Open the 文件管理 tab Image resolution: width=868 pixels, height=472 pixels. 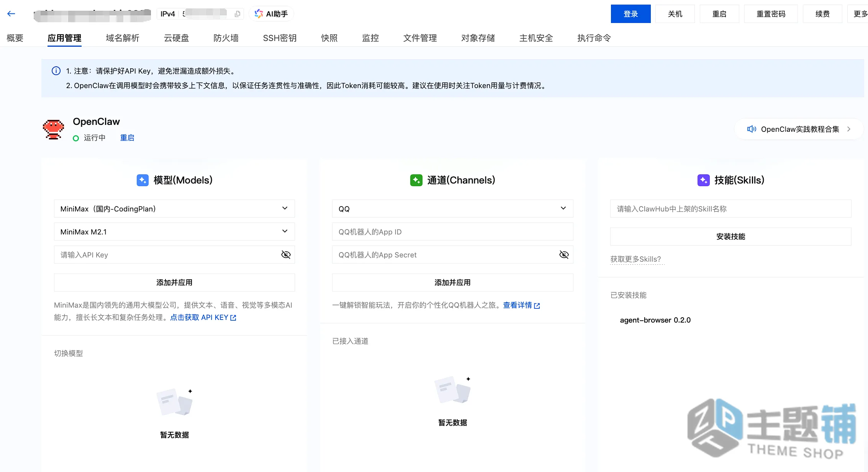click(420, 38)
